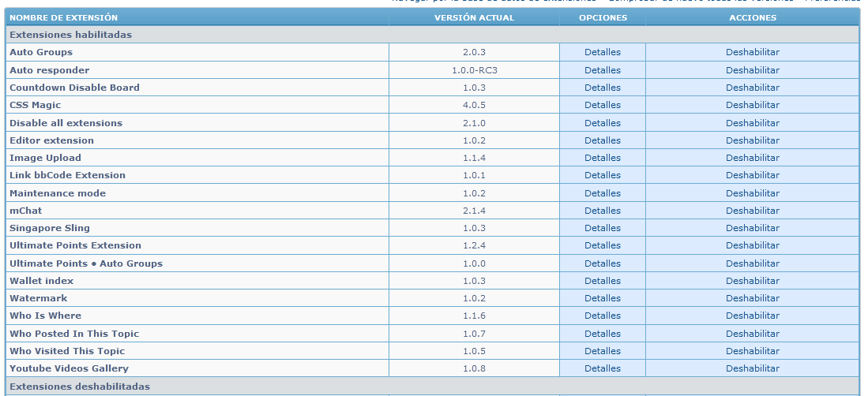Disable the Maintenance mode extension
The height and width of the screenshot is (396, 868).
[753, 193]
